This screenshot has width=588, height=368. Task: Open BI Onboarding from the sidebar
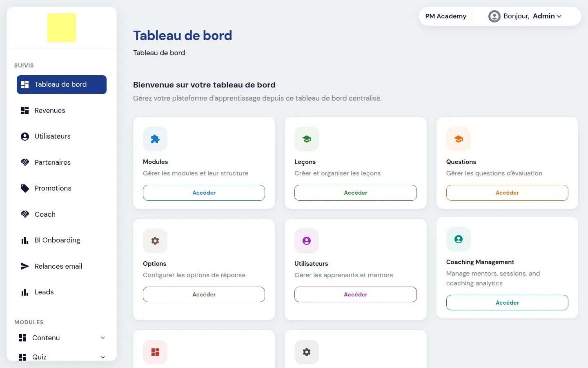[62, 240]
